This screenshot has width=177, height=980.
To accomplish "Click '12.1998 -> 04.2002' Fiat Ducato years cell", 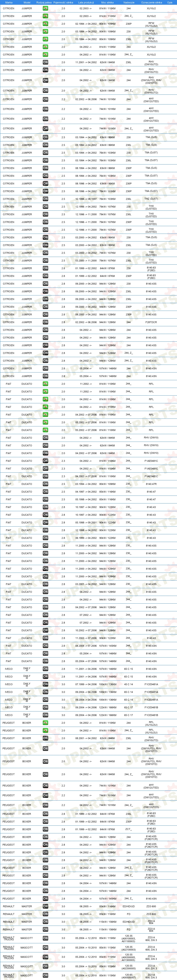I will (86, 530).
